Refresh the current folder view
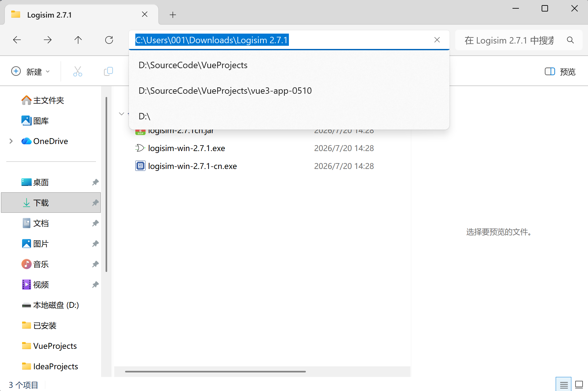588x391 pixels. pos(109,40)
